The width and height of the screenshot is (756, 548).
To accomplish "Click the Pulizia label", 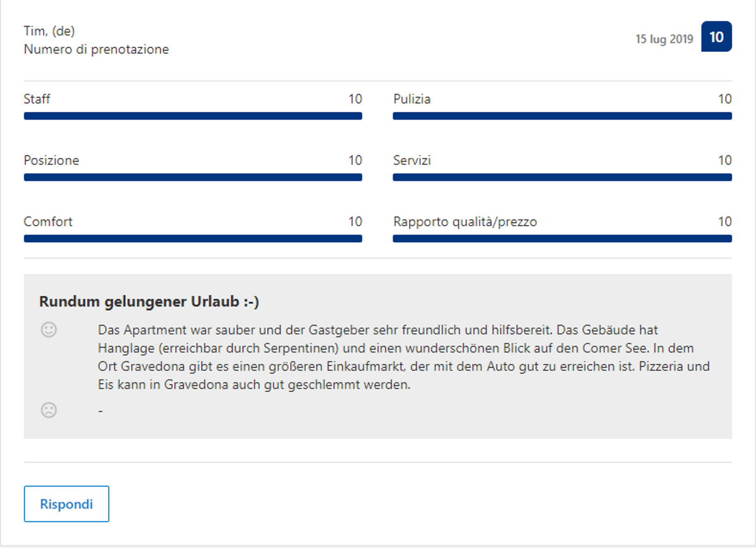I will tap(412, 99).
